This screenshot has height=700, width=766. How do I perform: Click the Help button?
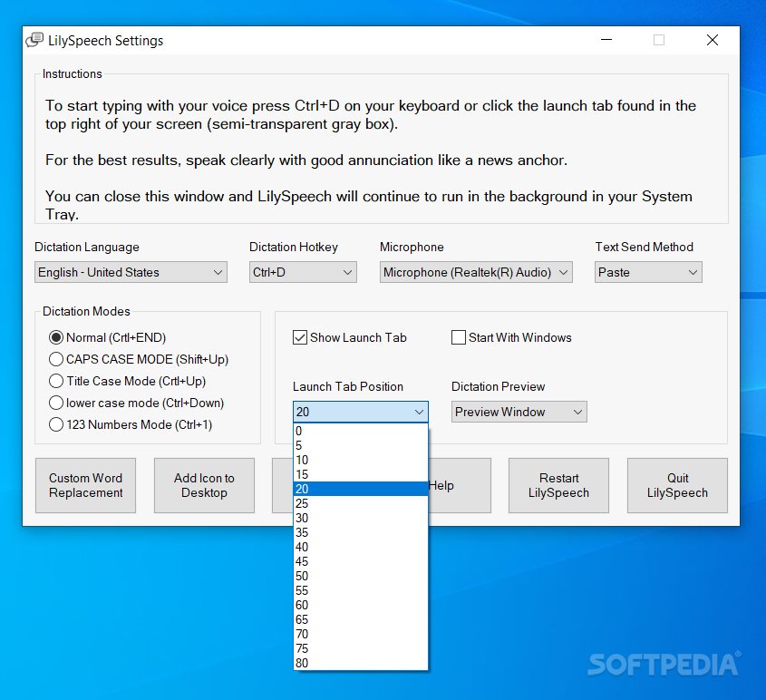pyautogui.click(x=460, y=485)
